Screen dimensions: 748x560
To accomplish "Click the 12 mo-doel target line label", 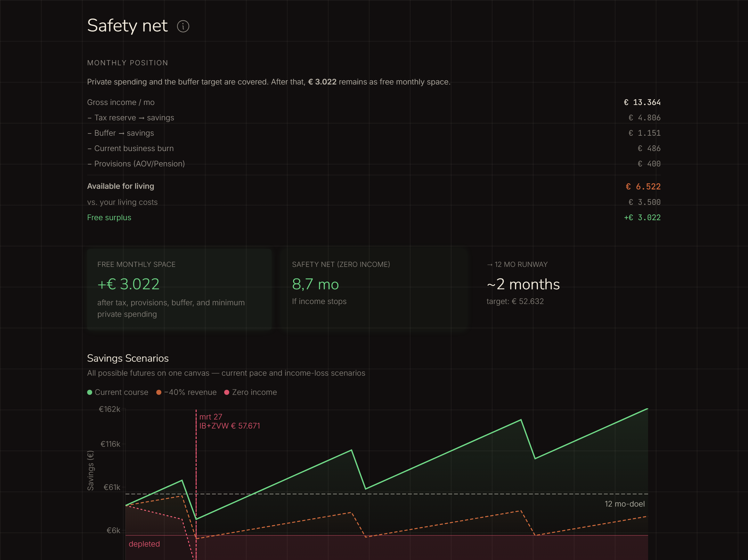I will coord(625,504).
